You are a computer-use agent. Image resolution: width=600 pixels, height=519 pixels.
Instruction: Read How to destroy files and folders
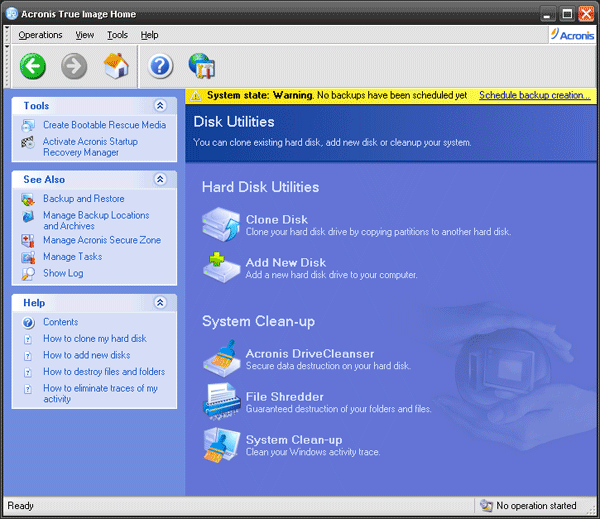point(104,372)
